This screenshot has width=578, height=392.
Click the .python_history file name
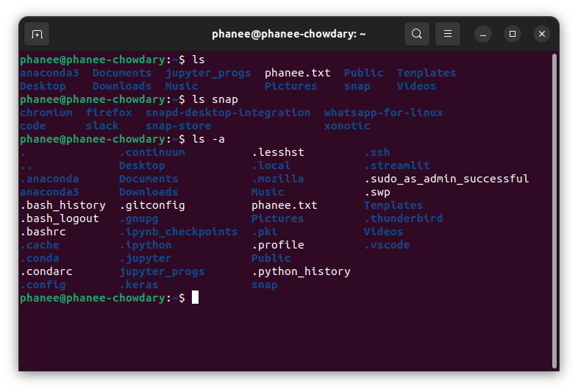point(301,272)
